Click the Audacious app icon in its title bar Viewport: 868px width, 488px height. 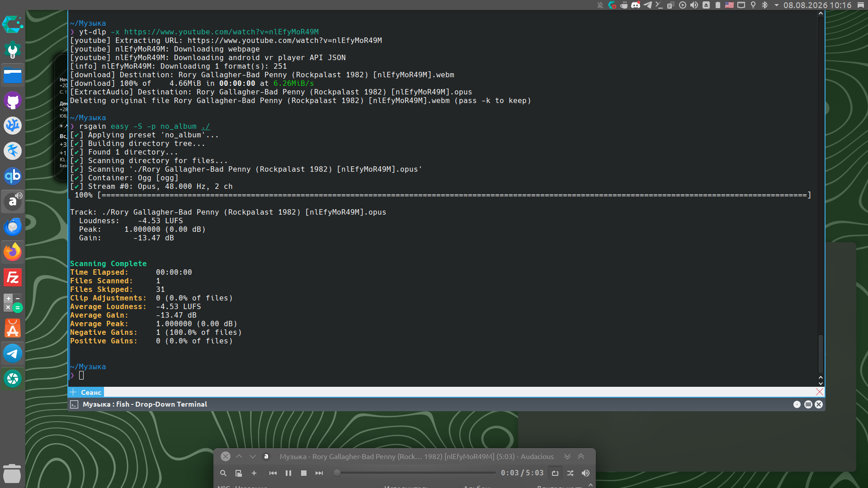click(x=266, y=456)
